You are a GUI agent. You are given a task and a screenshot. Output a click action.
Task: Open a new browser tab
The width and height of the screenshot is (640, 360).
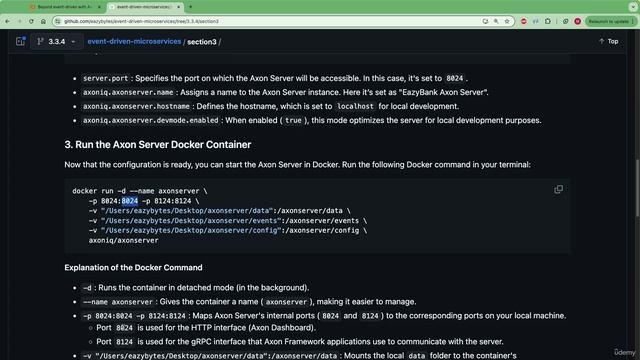[190, 7]
